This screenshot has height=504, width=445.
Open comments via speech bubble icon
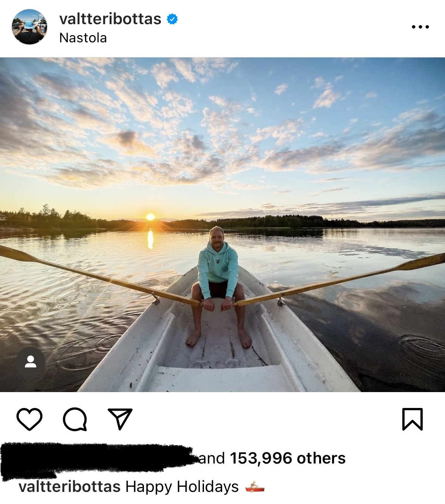coord(75,419)
